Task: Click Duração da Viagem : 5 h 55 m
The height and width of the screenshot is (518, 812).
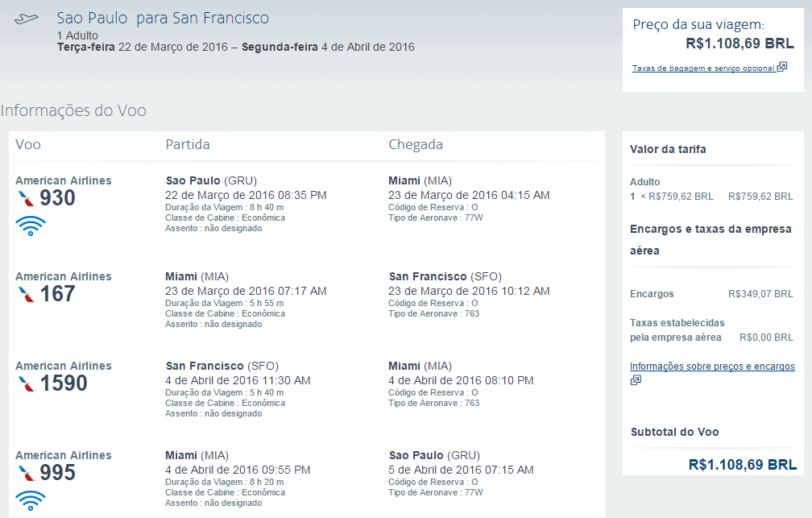Action: pos(224,303)
